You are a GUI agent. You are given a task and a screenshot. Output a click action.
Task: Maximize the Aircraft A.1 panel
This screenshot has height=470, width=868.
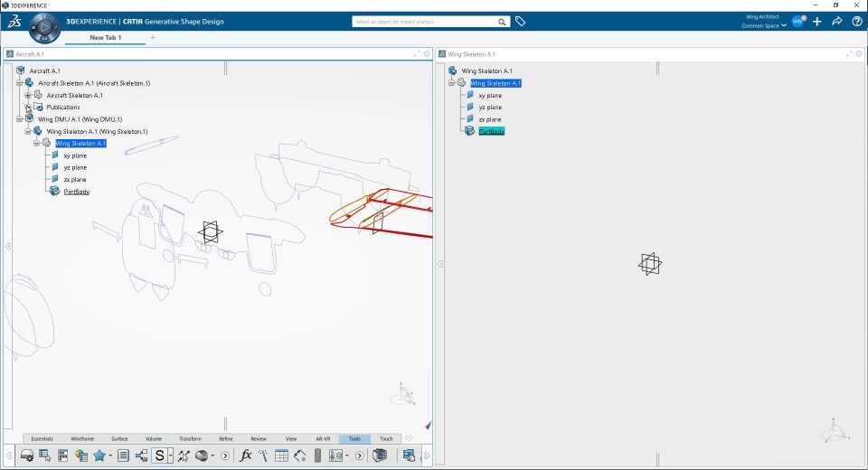[x=417, y=53]
